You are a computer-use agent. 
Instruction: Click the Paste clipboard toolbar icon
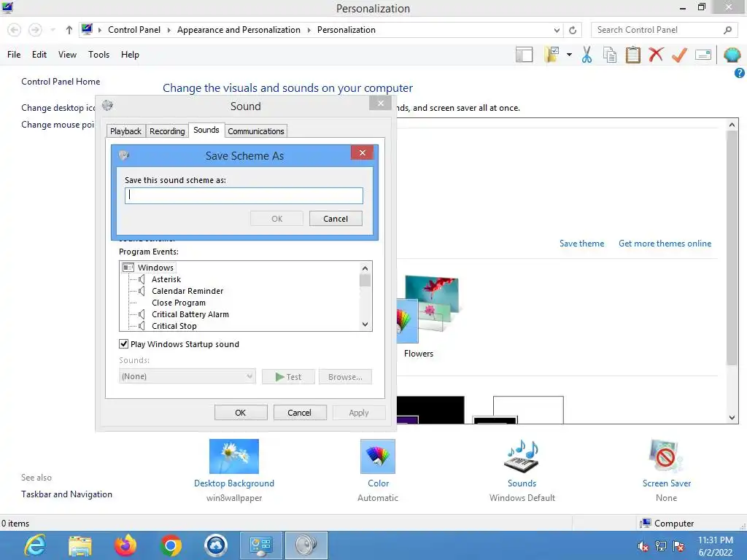click(632, 55)
